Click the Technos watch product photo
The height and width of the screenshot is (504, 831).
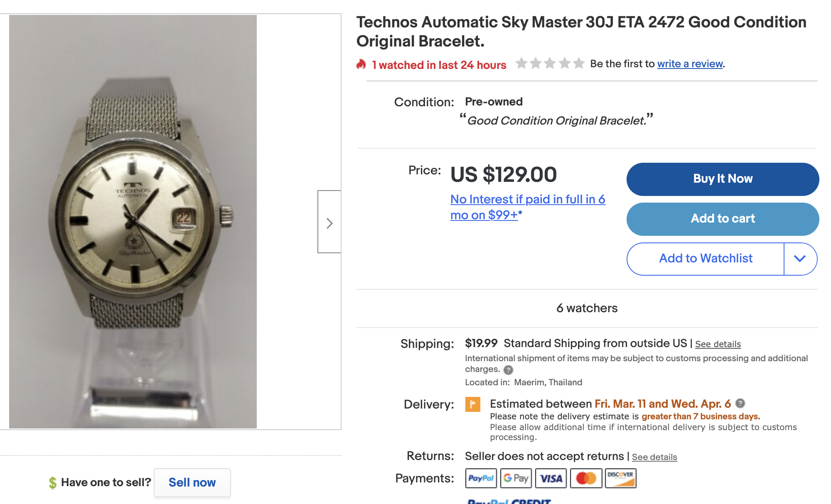pos(133,222)
